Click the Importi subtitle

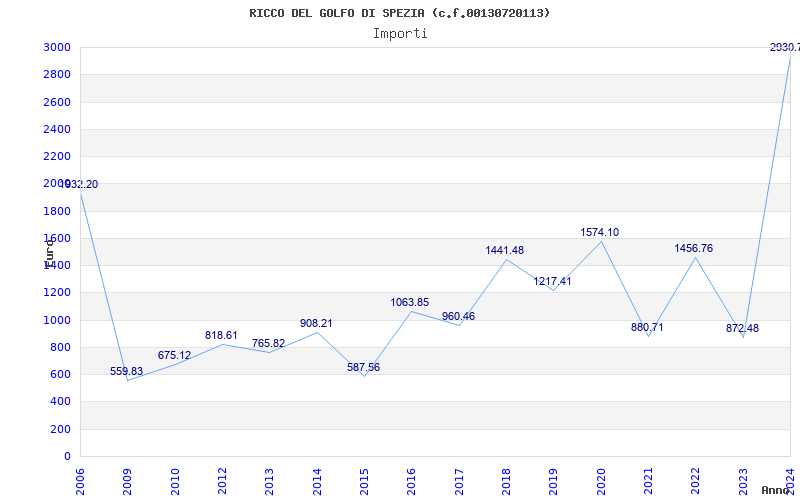(x=400, y=34)
